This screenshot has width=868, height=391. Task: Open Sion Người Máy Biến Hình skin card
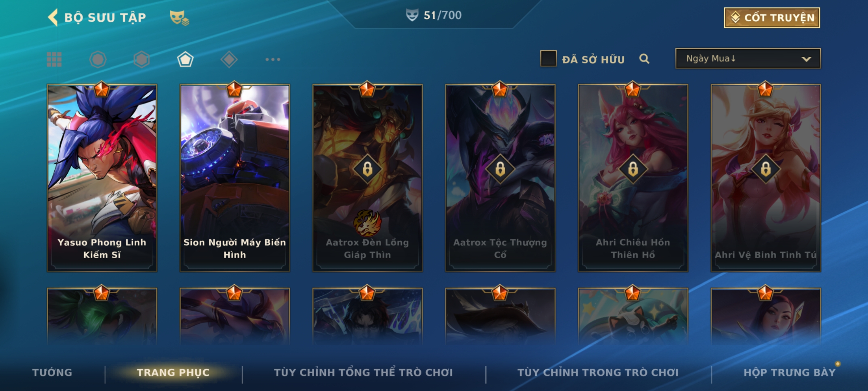tap(235, 178)
